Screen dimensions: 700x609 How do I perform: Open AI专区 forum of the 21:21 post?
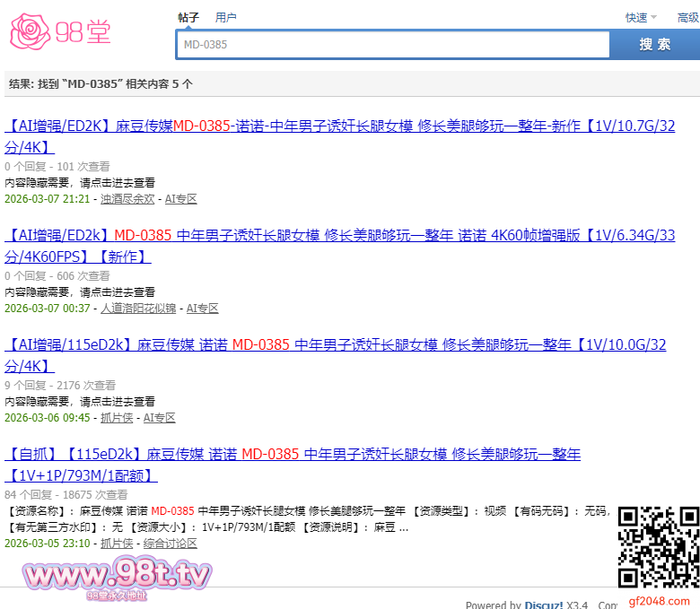pyautogui.click(x=180, y=199)
